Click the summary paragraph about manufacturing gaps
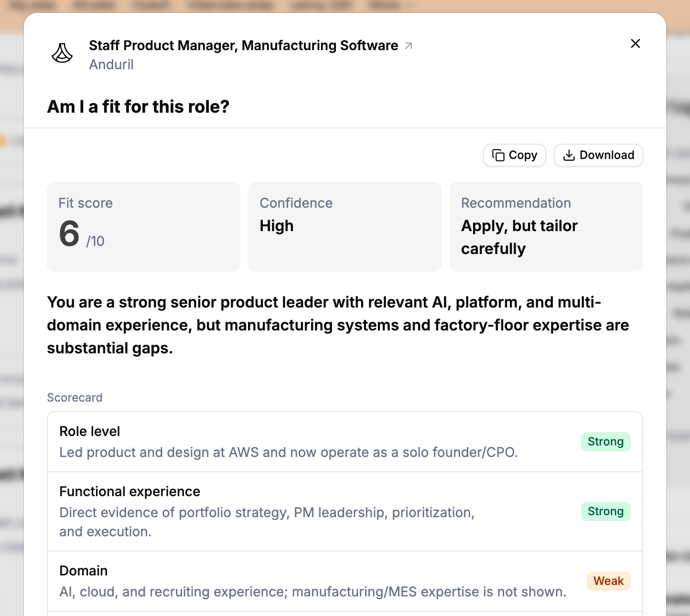 click(338, 325)
